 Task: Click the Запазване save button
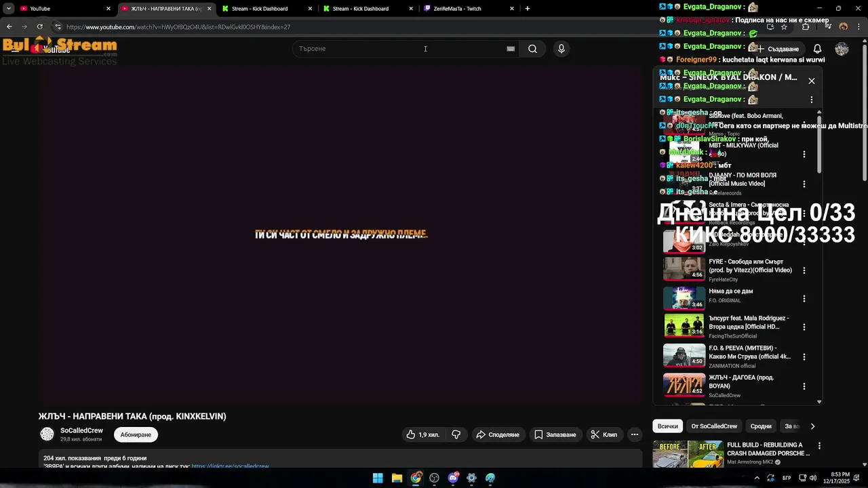[555, 434]
